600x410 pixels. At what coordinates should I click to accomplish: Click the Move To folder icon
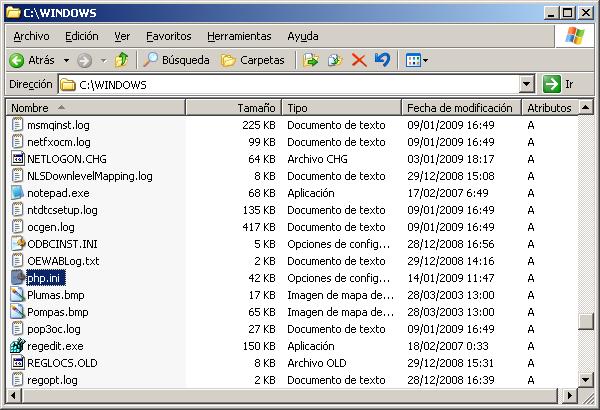311,60
